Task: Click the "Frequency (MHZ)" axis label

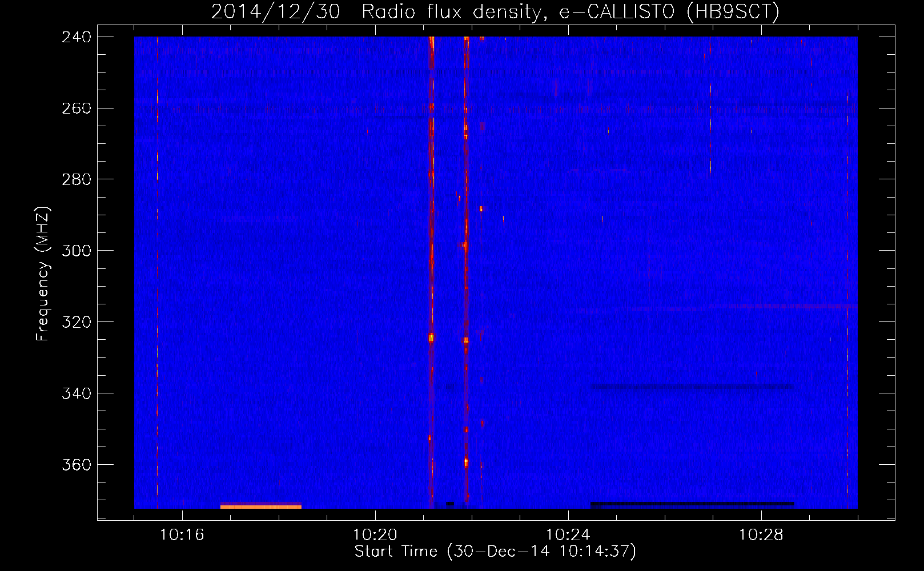Action: point(43,274)
